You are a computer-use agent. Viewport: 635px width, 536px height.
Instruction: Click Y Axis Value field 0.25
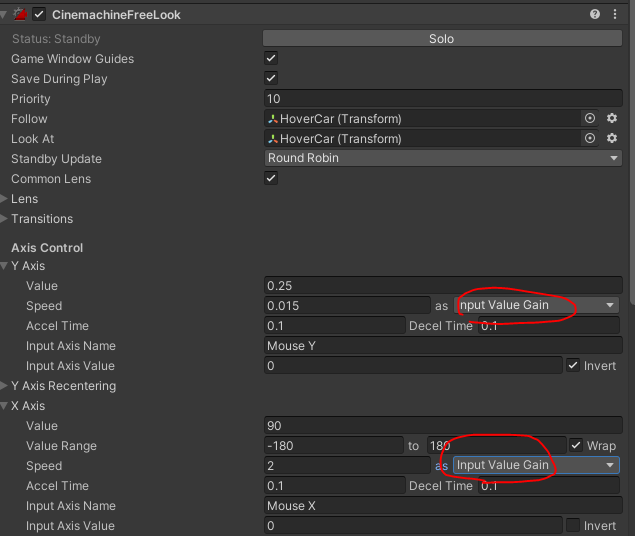pyautogui.click(x=443, y=285)
